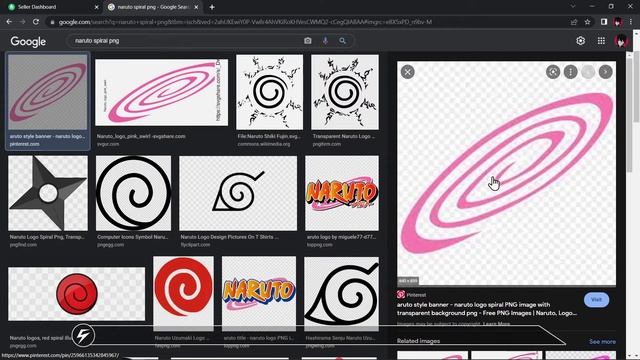Click commons.wikimedia.org source label
640x360 pixels.
point(264,144)
